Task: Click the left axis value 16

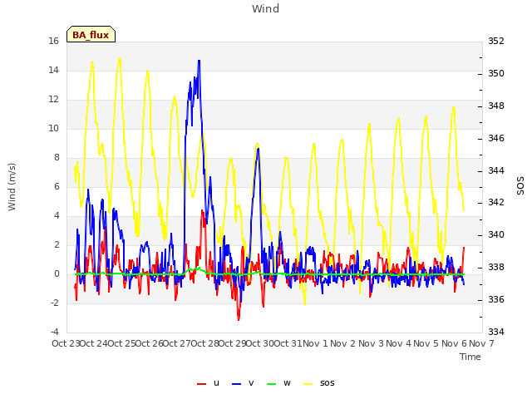Action: click(53, 41)
